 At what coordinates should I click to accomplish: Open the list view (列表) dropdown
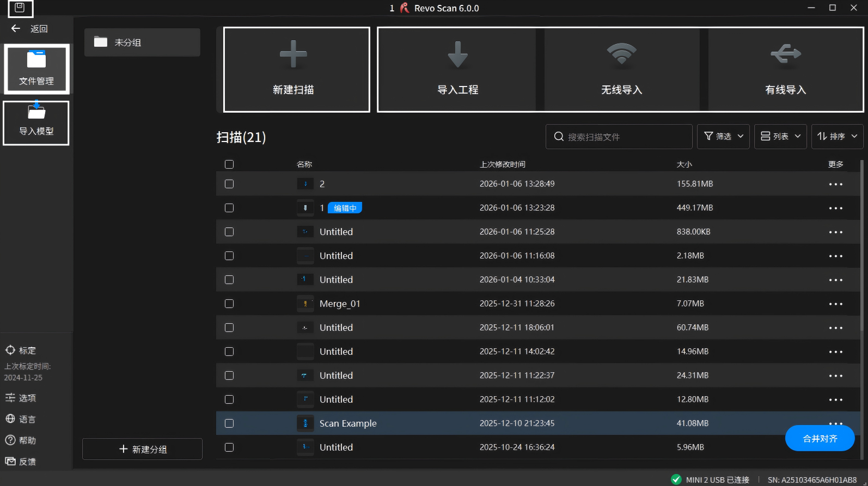pyautogui.click(x=780, y=137)
